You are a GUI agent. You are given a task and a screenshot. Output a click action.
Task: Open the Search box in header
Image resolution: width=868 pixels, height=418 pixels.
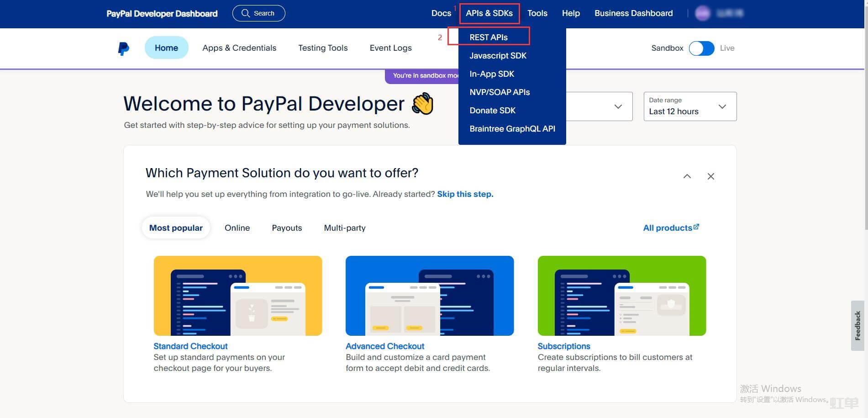point(259,13)
